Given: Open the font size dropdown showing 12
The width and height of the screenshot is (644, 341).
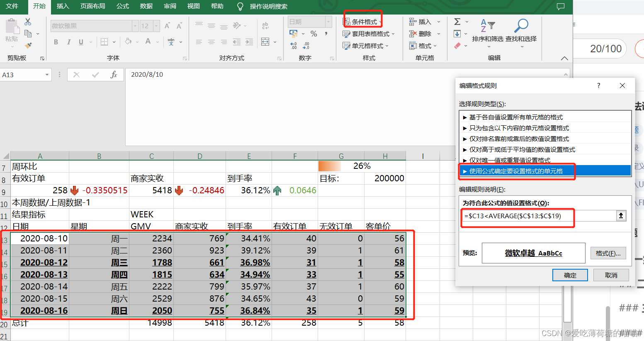Looking at the screenshot, I should (x=156, y=26).
